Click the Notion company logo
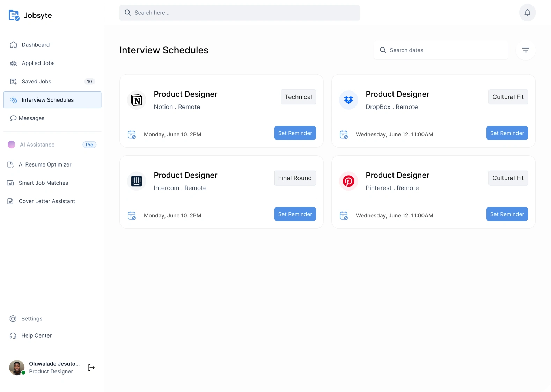This screenshot has width=551, height=392. pos(137,100)
